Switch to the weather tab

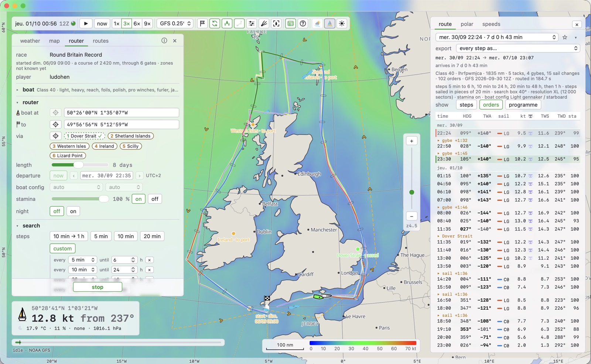(x=30, y=41)
